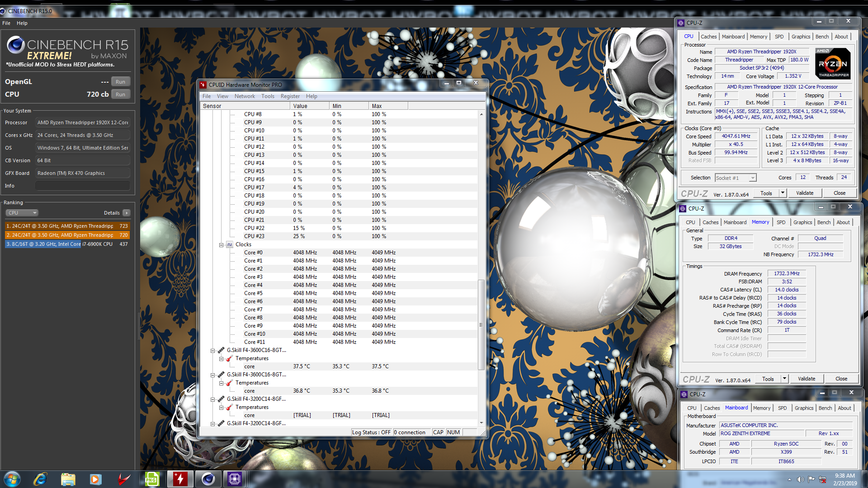Click the thermometer icon above the [TRIAL] core row

pyautogui.click(x=230, y=407)
